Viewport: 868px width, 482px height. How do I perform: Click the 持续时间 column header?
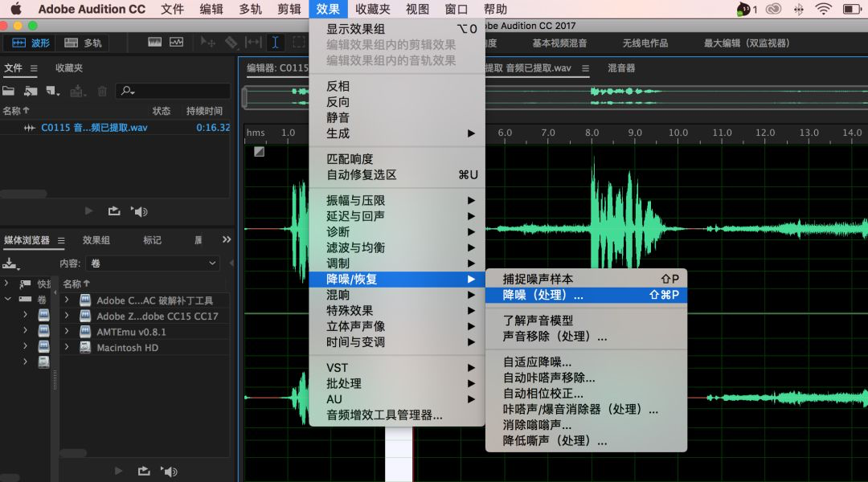(x=204, y=111)
